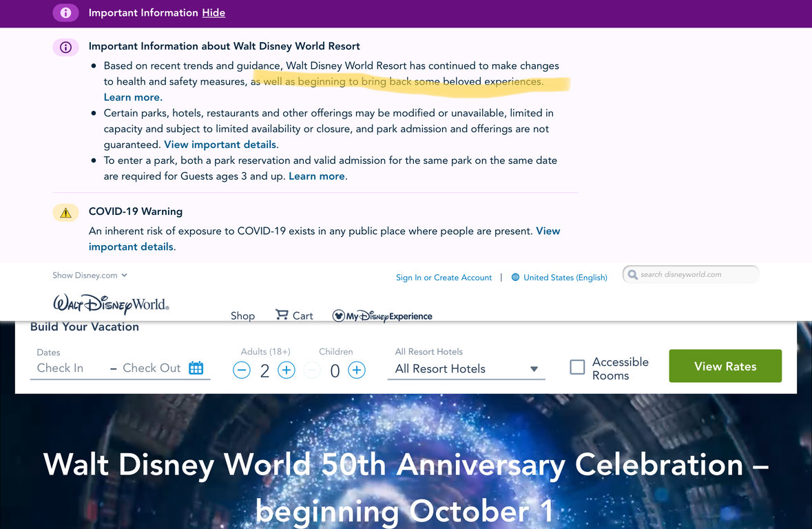Open the check-in calendar icon
The height and width of the screenshot is (529, 812).
(196, 368)
